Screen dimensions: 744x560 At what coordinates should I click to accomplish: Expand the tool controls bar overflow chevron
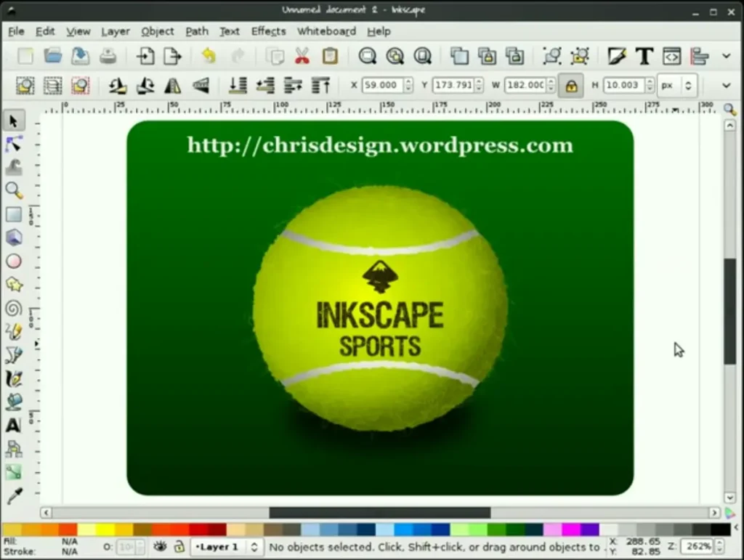pos(726,86)
